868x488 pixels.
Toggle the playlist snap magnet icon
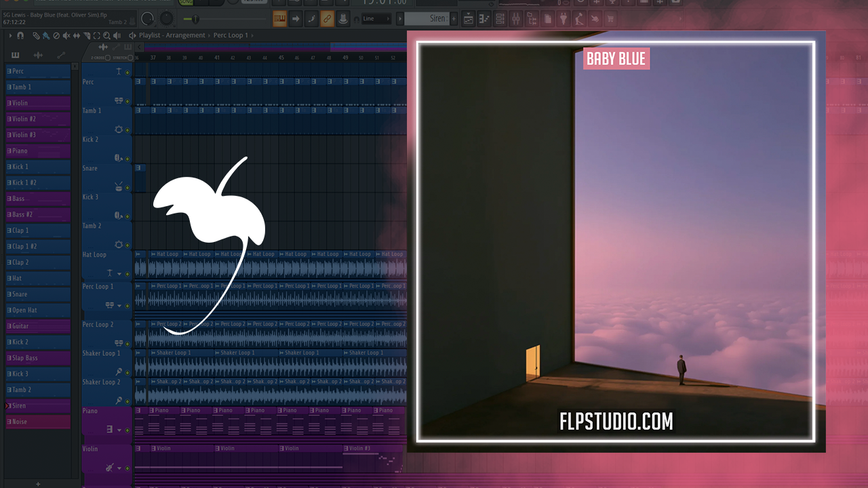[20, 35]
